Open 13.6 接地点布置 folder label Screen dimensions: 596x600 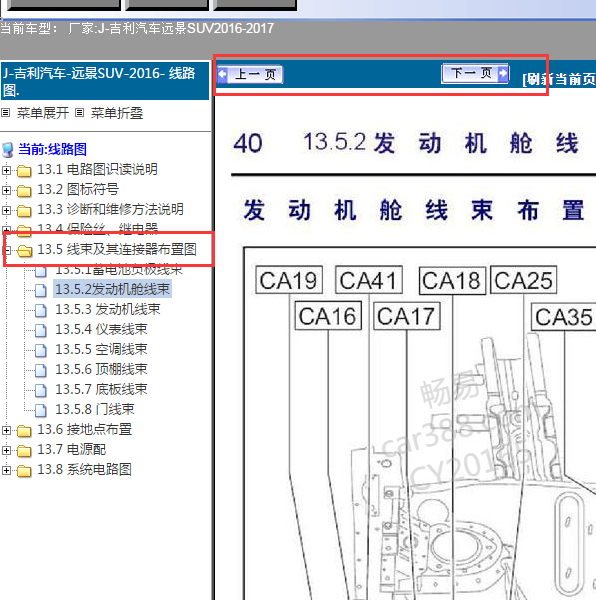(84, 429)
